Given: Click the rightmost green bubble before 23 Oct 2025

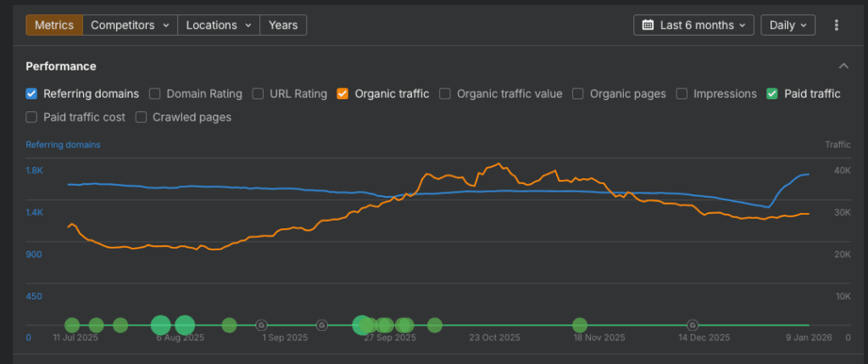Looking at the screenshot, I should [435, 325].
